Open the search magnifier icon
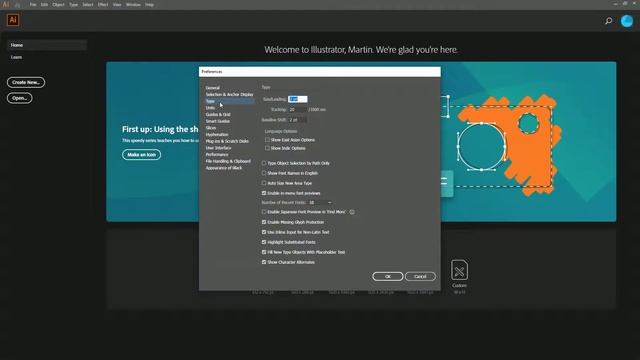Screen dimensions: 640x360 (609, 20)
